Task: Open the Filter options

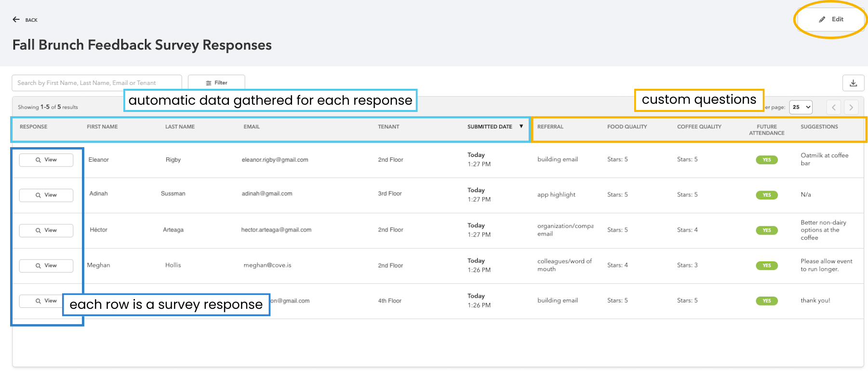Action: (216, 83)
